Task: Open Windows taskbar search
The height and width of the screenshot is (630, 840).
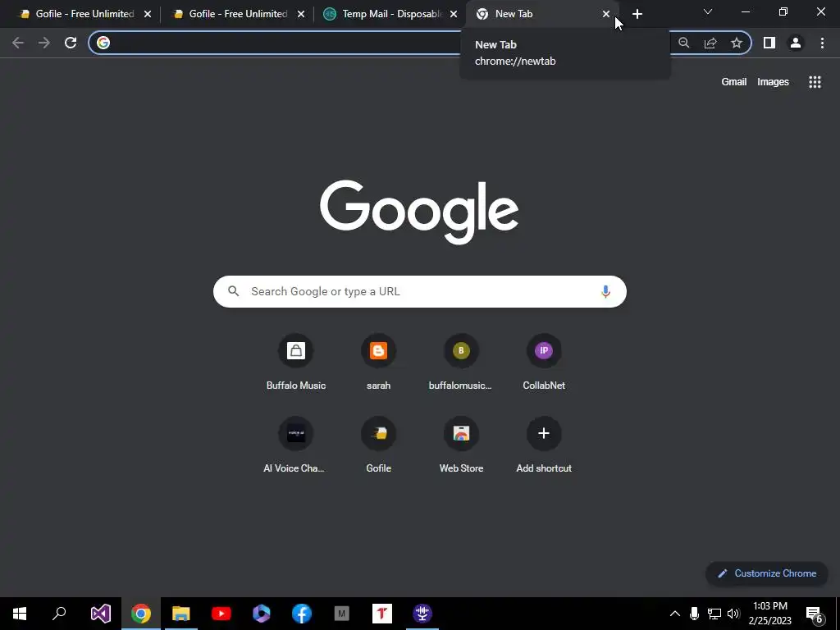Action: (x=59, y=614)
